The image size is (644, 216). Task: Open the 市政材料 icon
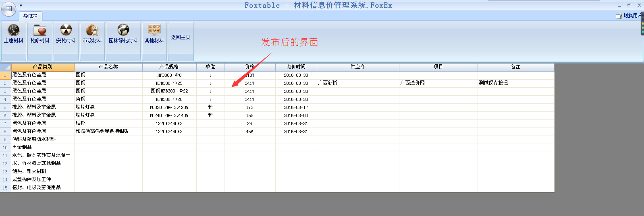point(92,30)
